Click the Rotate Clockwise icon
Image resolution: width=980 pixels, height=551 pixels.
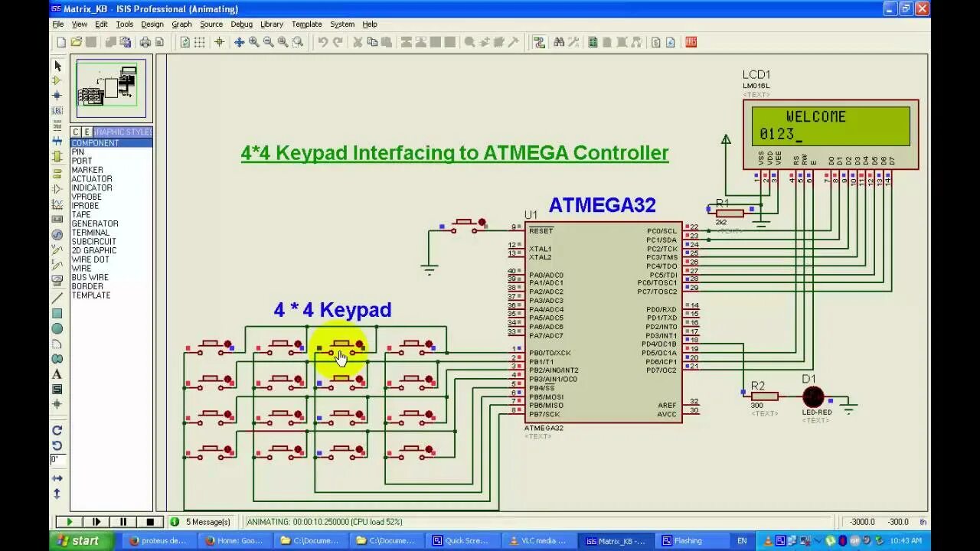click(57, 430)
